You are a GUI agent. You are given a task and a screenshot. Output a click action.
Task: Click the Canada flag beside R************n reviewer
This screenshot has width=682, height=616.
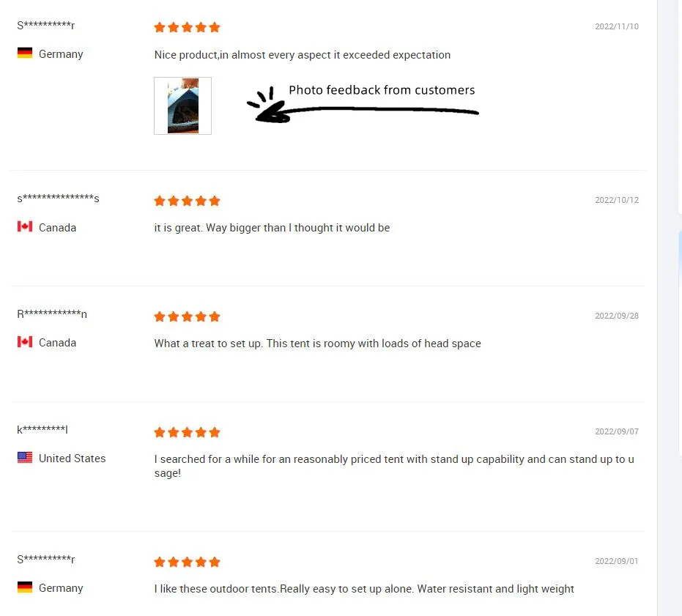coord(25,342)
